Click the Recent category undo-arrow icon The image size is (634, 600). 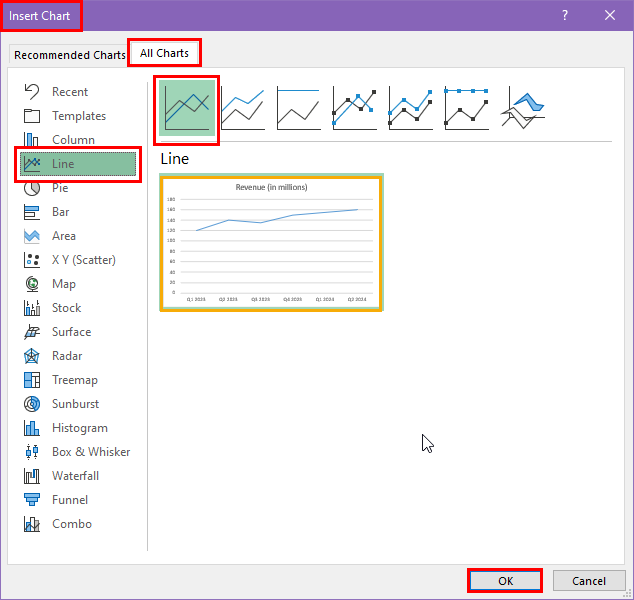(x=32, y=92)
